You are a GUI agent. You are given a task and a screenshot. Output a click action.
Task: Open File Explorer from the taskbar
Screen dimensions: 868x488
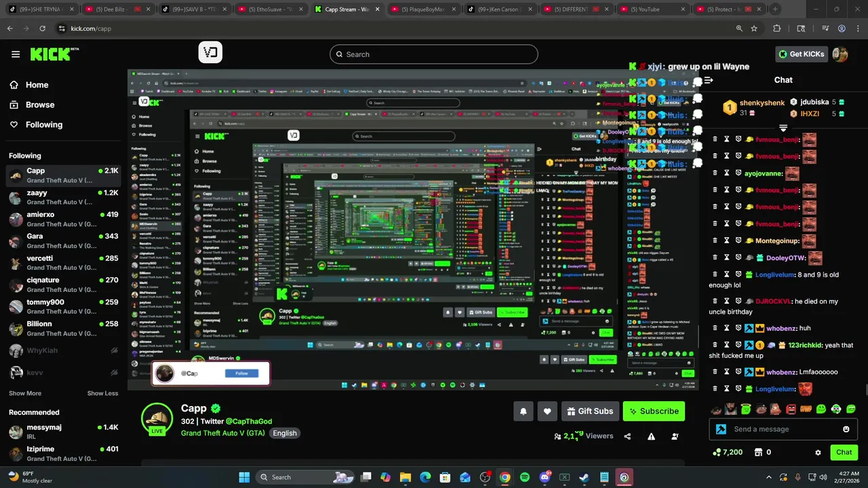point(406,477)
